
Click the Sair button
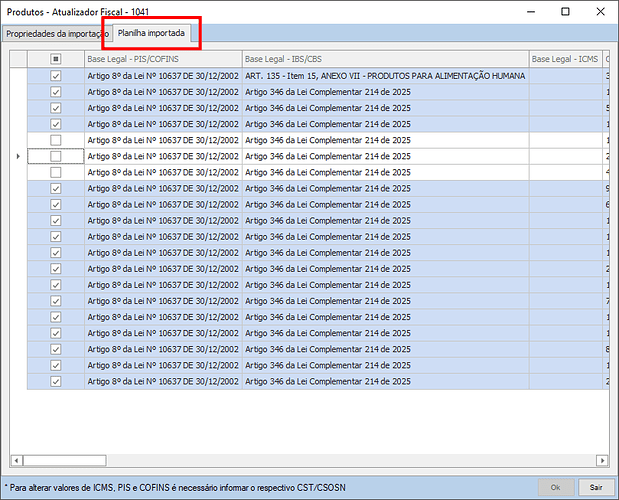pos(595,487)
